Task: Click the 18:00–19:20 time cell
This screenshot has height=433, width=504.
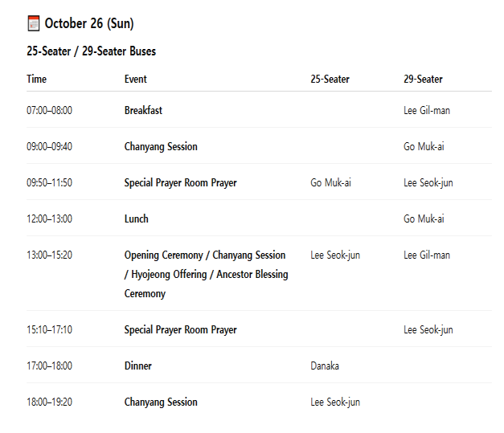Action: (x=49, y=402)
